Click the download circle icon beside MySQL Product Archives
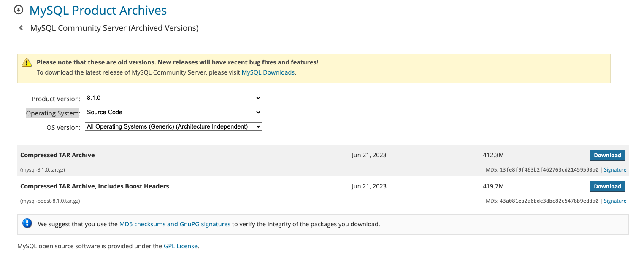Screen dimensions: 644x279 click(19, 10)
